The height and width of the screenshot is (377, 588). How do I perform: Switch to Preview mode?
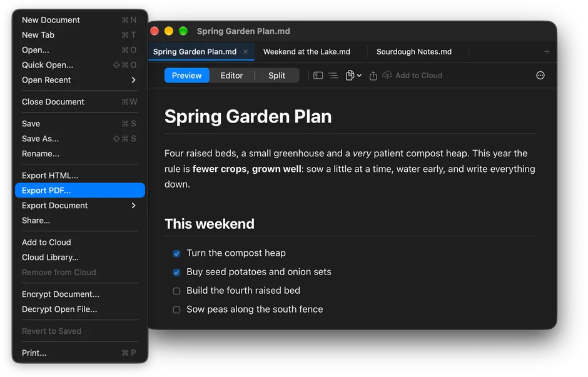[x=187, y=75]
